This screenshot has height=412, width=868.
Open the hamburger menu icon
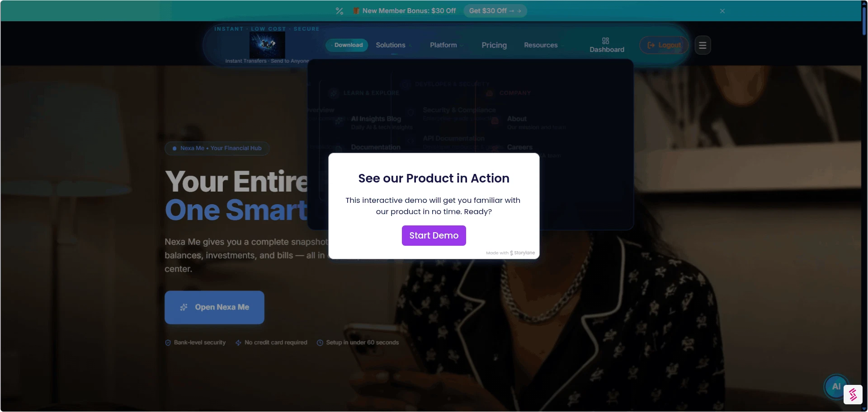(x=703, y=45)
